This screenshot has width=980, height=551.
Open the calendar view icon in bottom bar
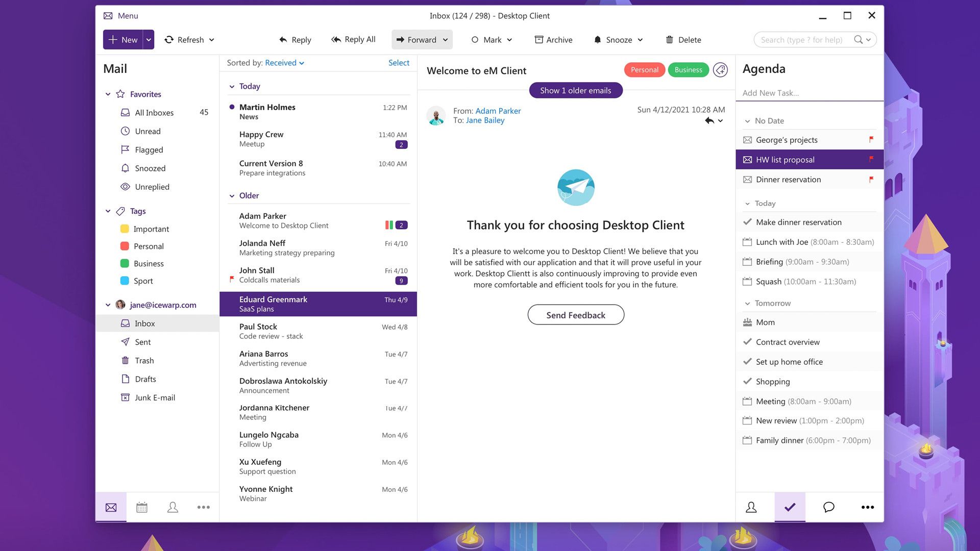click(x=142, y=507)
